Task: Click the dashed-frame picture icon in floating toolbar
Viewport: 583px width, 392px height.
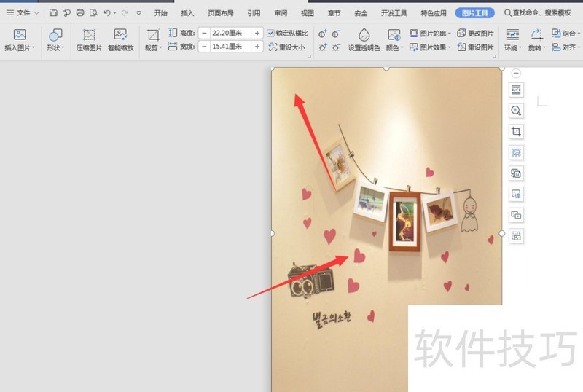Action: click(516, 152)
